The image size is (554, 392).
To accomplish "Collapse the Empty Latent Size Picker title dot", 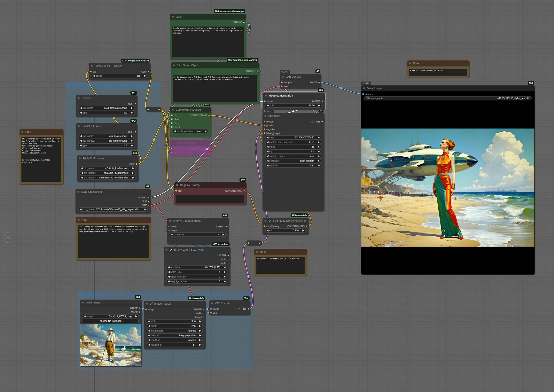I will click(x=167, y=250).
